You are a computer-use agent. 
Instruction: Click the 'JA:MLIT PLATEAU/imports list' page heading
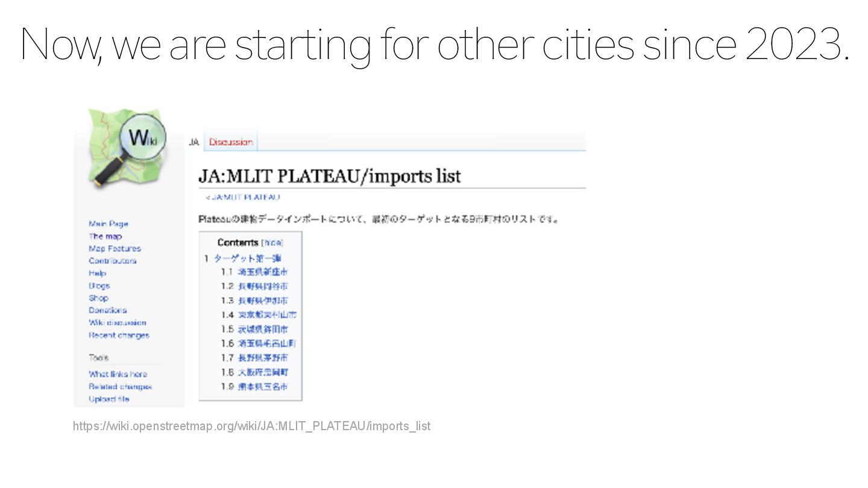click(x=330, y=177)
